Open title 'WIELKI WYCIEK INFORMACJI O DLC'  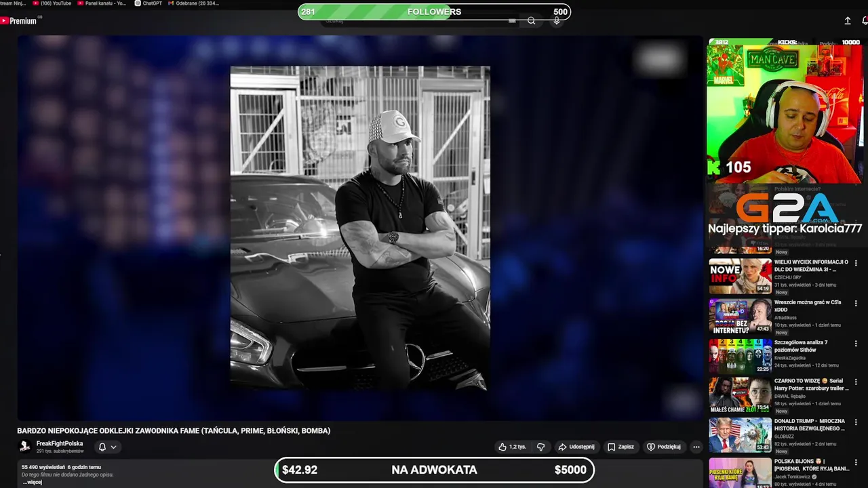pyautogui.click(x=811, y=266)
